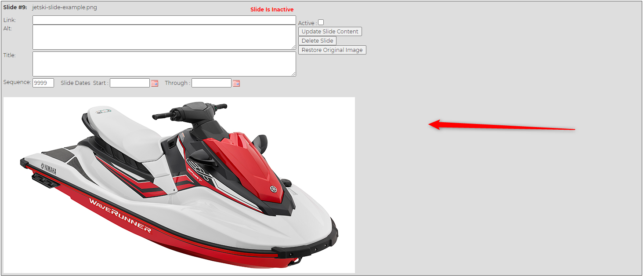Click the Slide #9 heading label
Screen dimensions: 644x277
(15, 7)
